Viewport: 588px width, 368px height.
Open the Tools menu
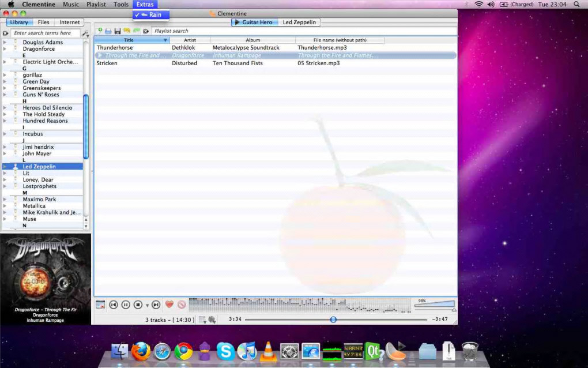(x=120, y=5)
